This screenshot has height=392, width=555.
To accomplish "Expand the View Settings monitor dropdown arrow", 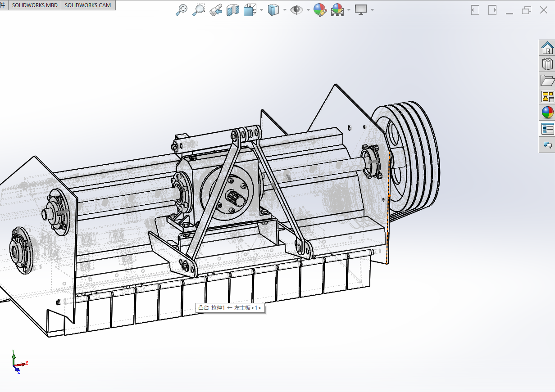I will (372, 10).
